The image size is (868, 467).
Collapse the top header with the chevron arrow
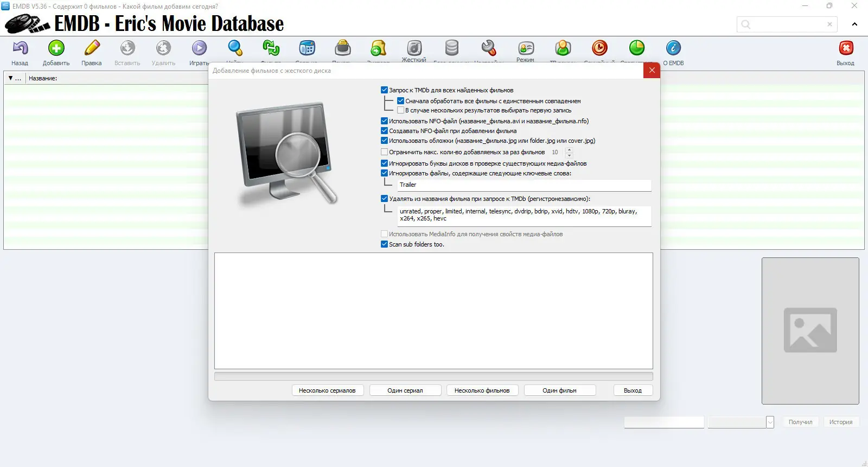(854, 24)
